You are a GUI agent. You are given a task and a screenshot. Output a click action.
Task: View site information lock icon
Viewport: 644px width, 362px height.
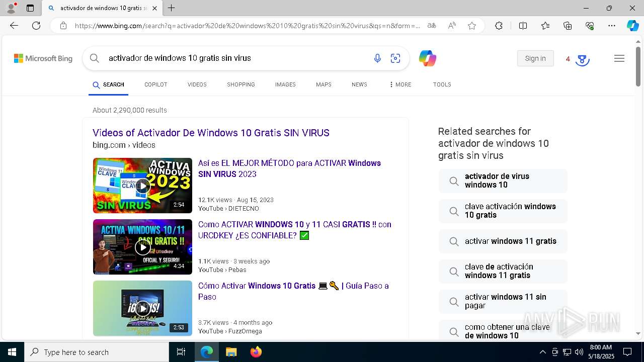pyautogui.click(x=63, y=26)
